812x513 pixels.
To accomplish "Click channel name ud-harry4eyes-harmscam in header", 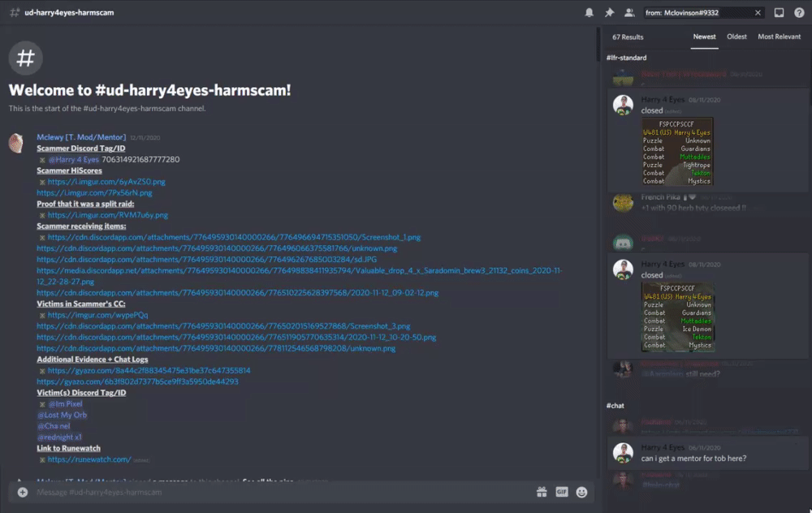I will coord(69,12).
